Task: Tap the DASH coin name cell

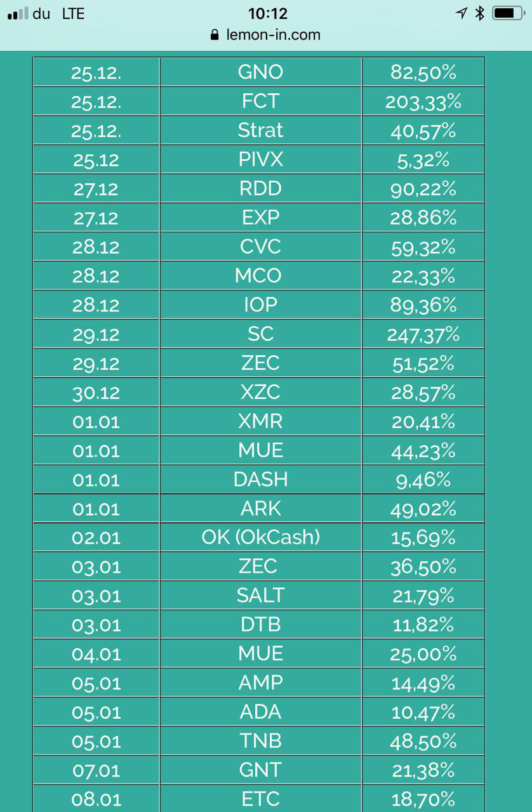Action: 261,479
